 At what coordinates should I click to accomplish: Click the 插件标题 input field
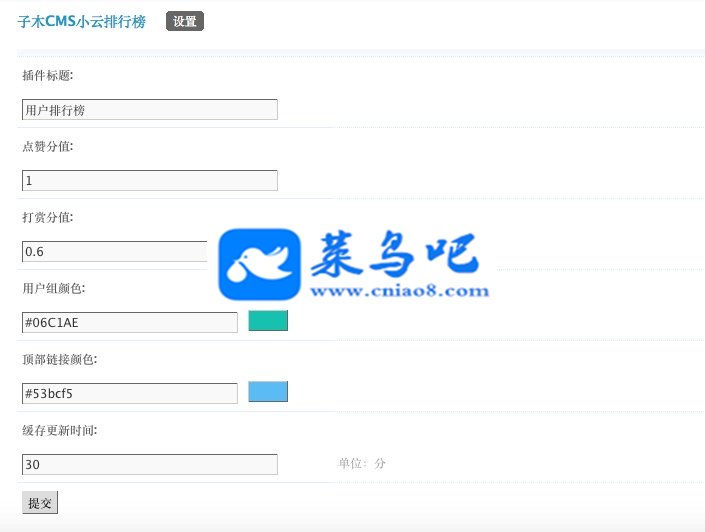[x=150, y=110]
